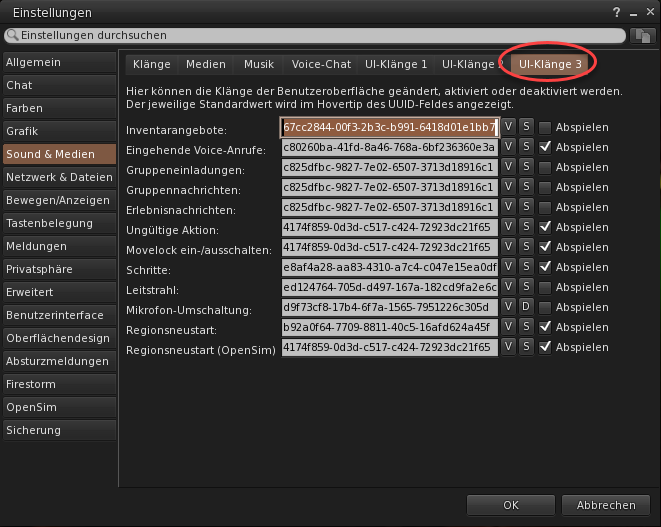Click the V button for Regionsneustart (OpenSim)
Screen dimensions: 661x527
coord(508,347)
